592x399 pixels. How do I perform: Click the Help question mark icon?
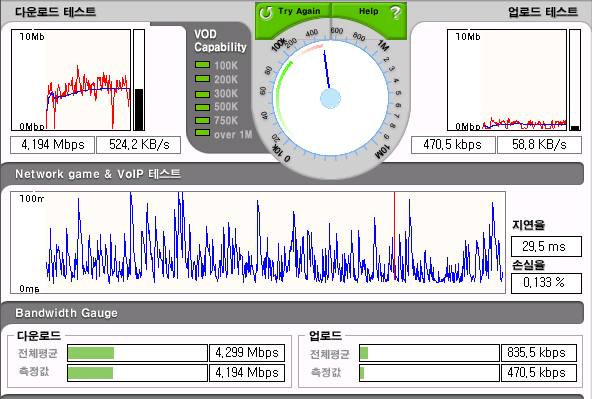[x=395, y=12]
